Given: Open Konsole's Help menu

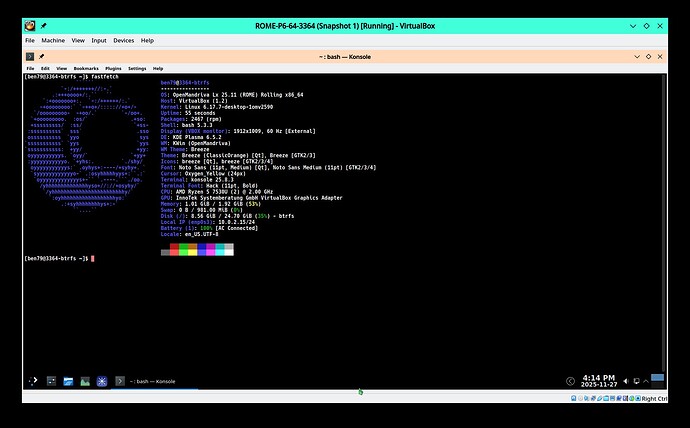Looking at the screenshot, I should click(x=158, y=69).
